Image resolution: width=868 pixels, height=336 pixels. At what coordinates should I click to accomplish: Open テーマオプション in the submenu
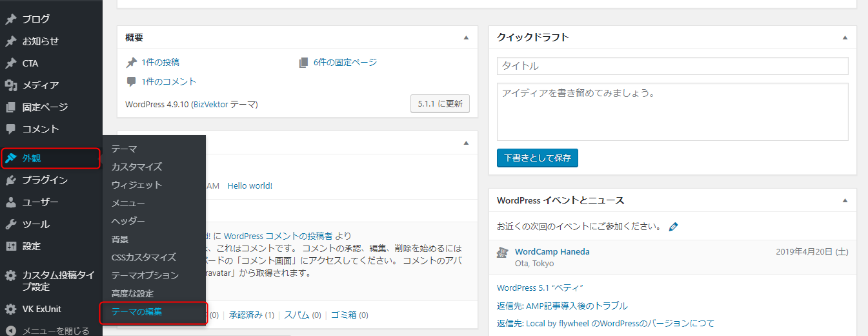[x=145, y=275]
